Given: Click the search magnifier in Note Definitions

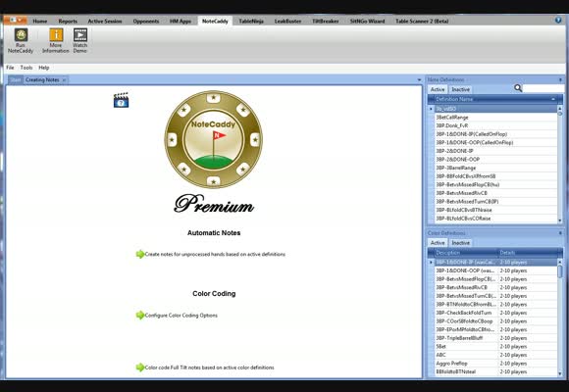Looking at the screenshot, I should click(x=518, y=88).
